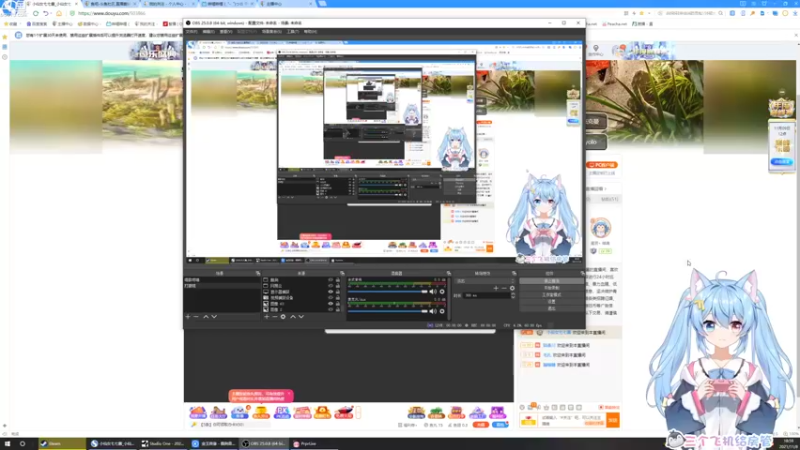Open transition properties gear icon
This screenshot has width=800, height=450.
[512, 288]
